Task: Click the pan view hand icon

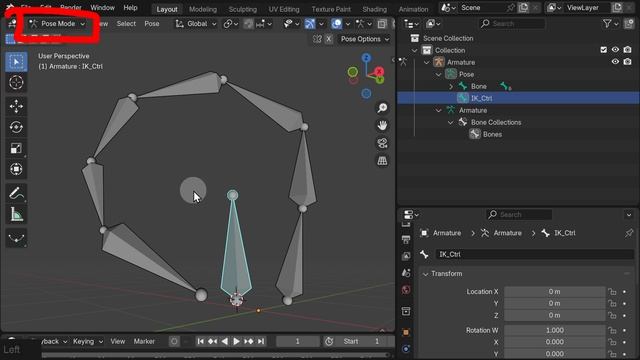Action: [x=382, y=125]
